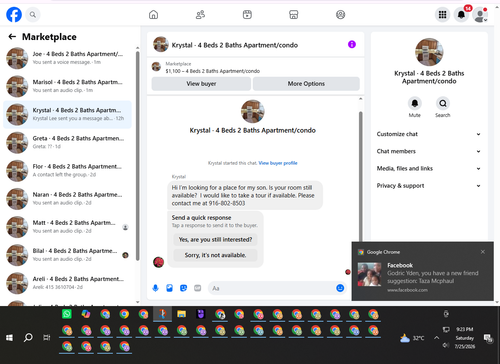Open the Windows notification center icon
The height and width of the screenshot is (364, 500).
click(488, 338)
